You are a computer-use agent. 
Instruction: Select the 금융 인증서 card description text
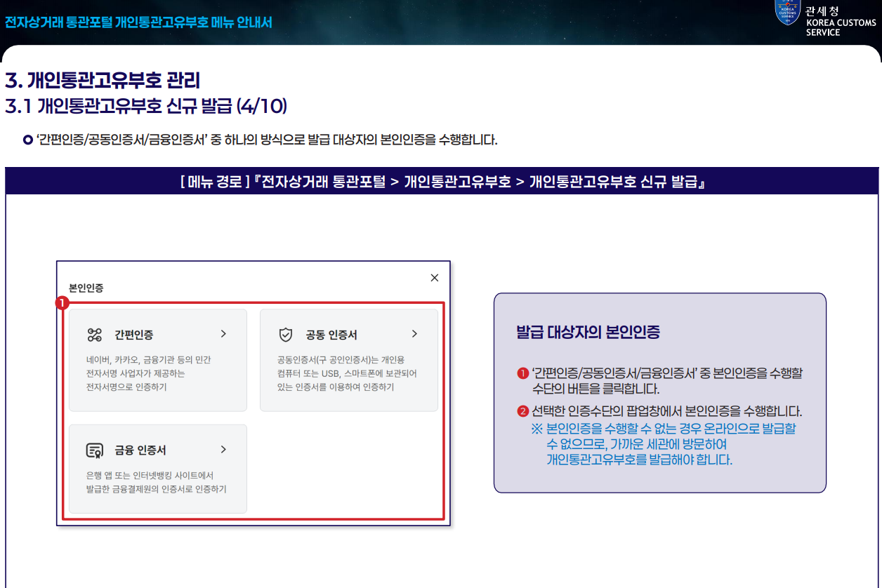point(156,482)
